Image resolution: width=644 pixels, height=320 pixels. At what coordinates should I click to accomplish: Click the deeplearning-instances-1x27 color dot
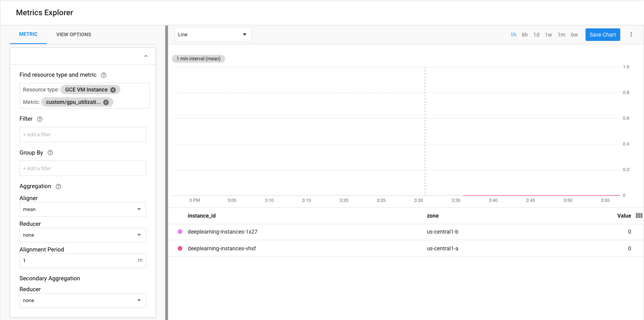pyautogui.click(x=180, y=232)
